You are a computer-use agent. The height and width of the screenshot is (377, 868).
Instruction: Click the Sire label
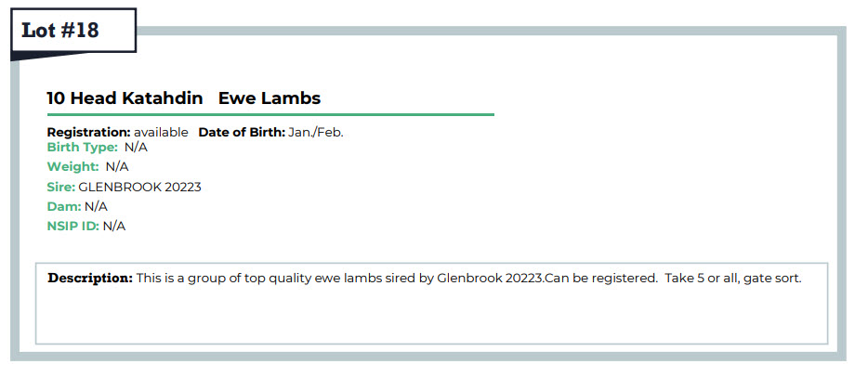(61, 187)
